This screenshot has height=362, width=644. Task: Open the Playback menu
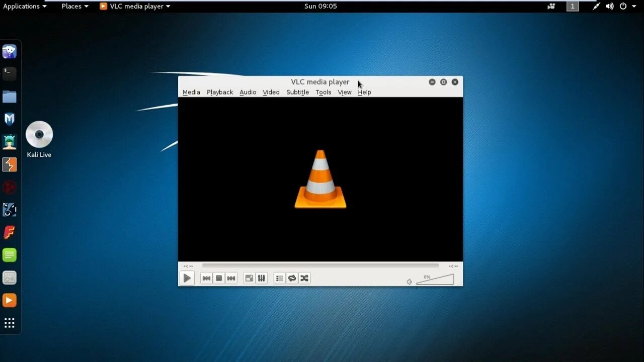(220, 92)
